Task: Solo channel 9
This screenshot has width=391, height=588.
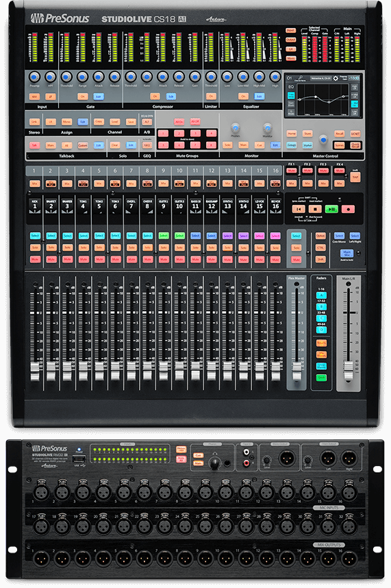Action: [163, 247]
